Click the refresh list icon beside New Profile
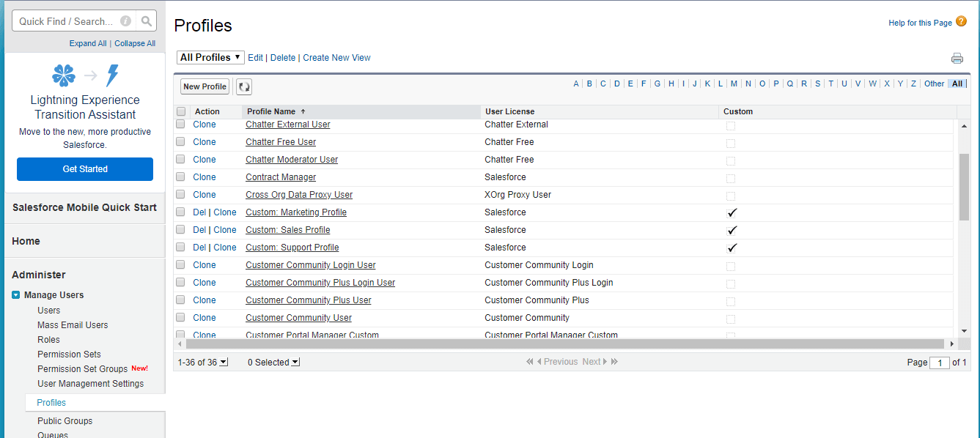Viewport: 980px width, 438px height. point(244,87)
